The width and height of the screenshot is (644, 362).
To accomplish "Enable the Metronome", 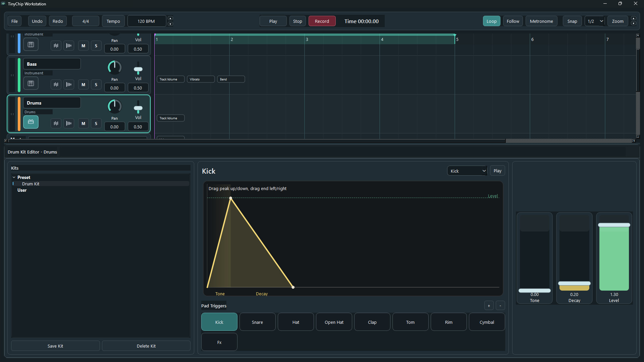I will pos(541,21).
